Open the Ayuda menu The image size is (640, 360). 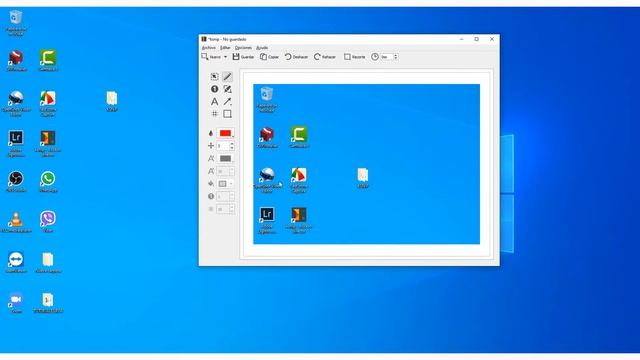pos(262,48)
